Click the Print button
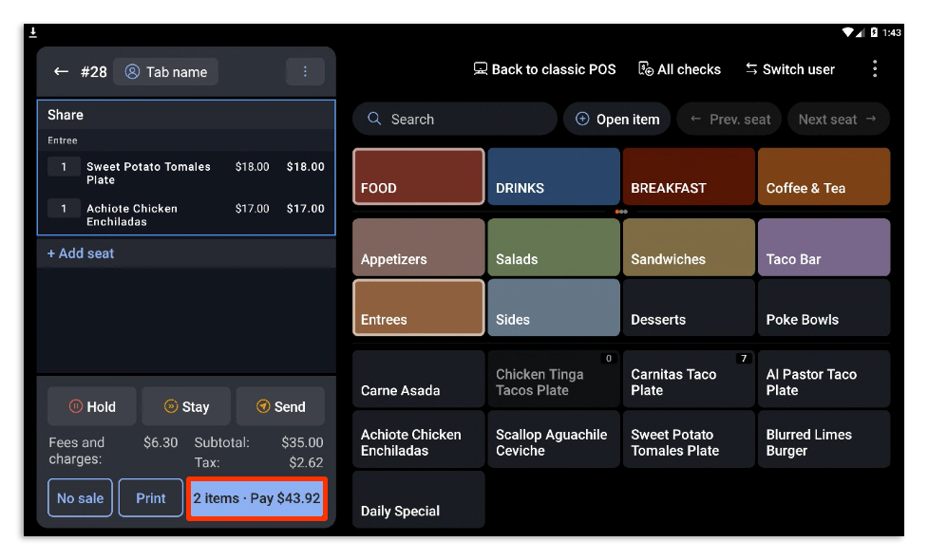The image size is (928, 560). tap(150, 497)
